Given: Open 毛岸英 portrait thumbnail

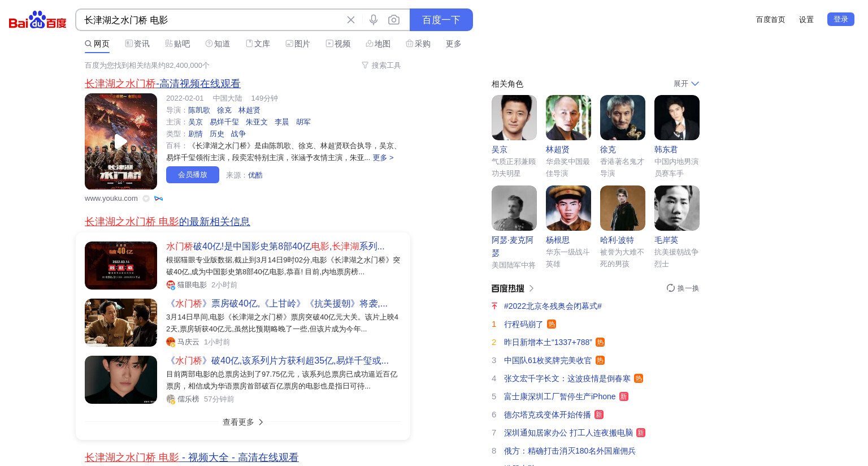Looking at the screenshot, I should tap(677, 208).
